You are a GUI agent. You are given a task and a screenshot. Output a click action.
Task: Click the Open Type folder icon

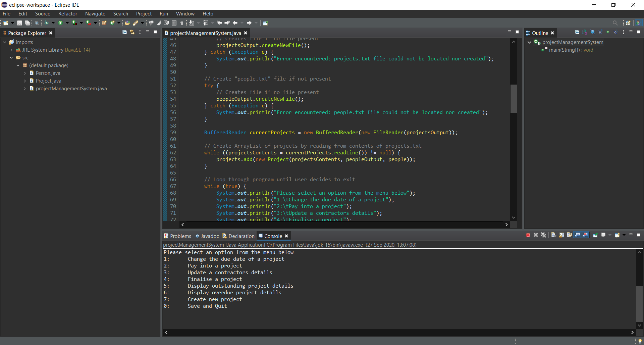(127, 23)
